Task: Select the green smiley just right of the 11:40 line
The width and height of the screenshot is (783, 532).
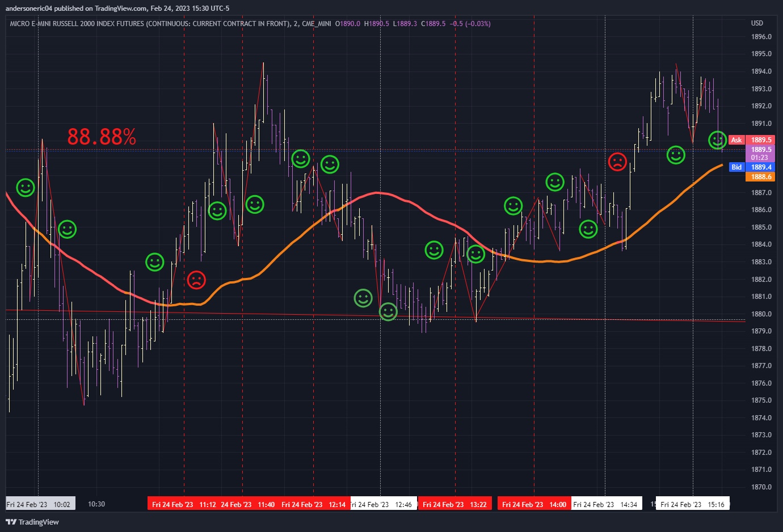Action: point(255,204)
